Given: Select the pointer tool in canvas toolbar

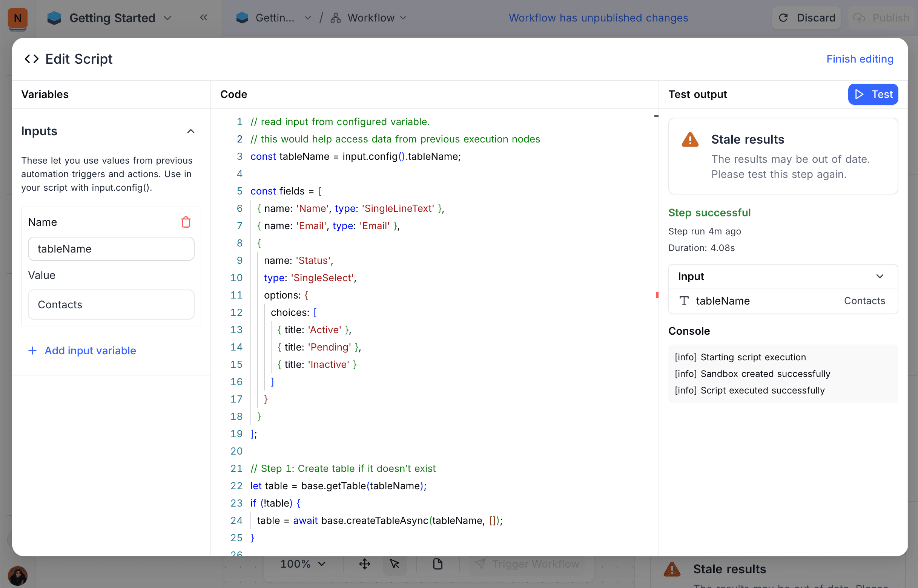Looking at the screenshot, I should (395, 564).
